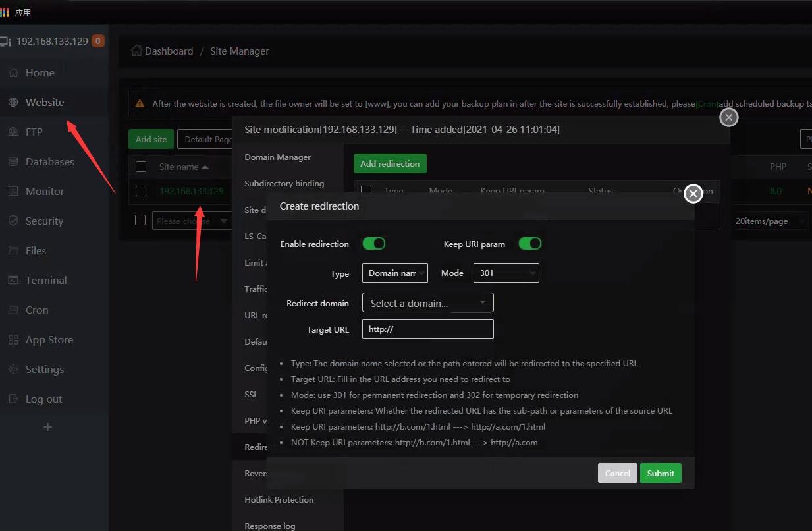The height and width of the screenshot is (531, 812).
Task: Click into the Target URL field
Action: [x=427, y=329]
